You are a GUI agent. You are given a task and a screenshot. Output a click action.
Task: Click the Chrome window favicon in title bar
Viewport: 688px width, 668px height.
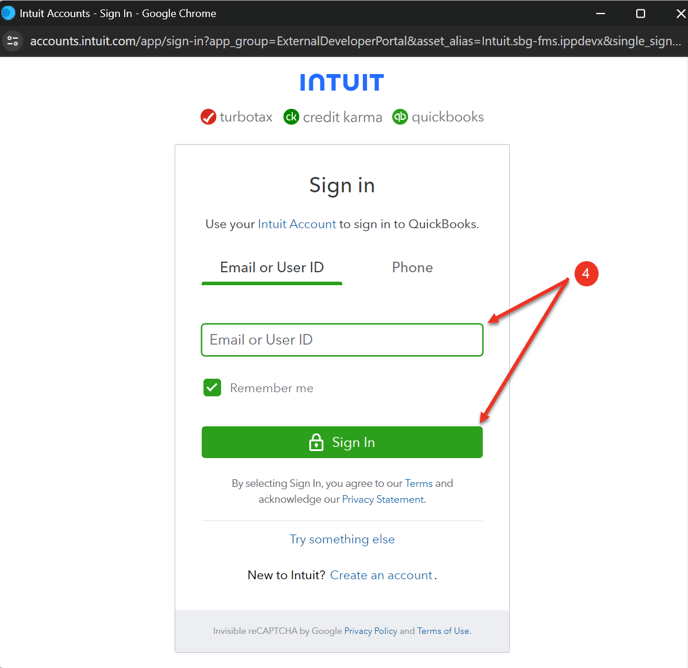coord(8,13)
